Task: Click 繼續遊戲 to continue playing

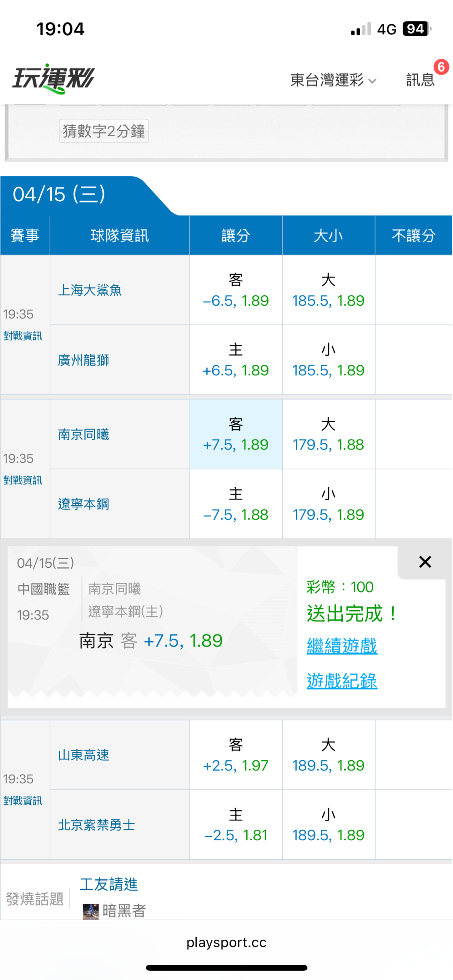Action: coord(342,646)
